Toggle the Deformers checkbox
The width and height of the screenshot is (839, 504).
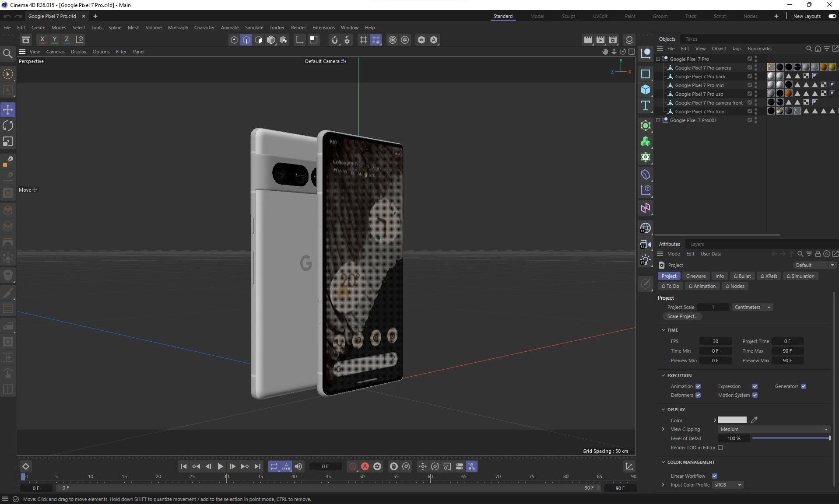[698, 395]
